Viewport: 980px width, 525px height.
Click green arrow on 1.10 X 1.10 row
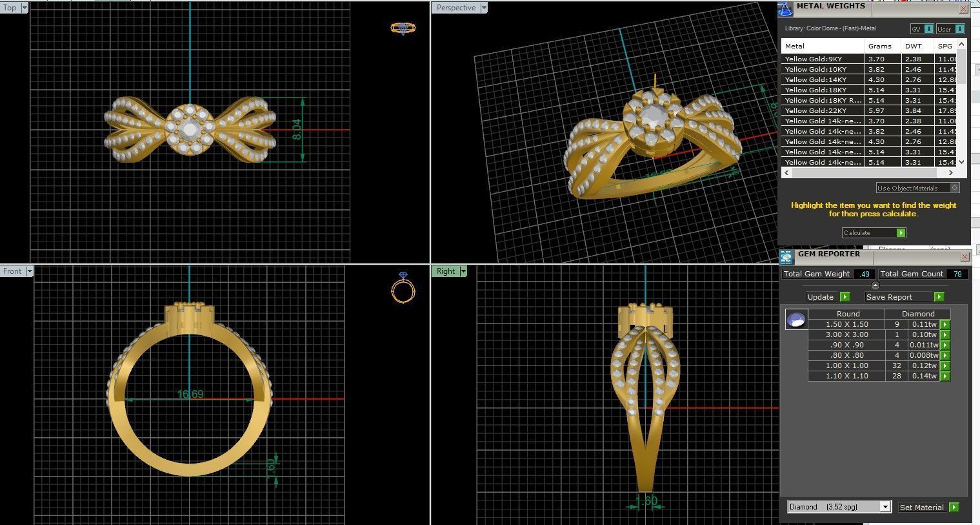pyautogui.click(x=945, y=376)
